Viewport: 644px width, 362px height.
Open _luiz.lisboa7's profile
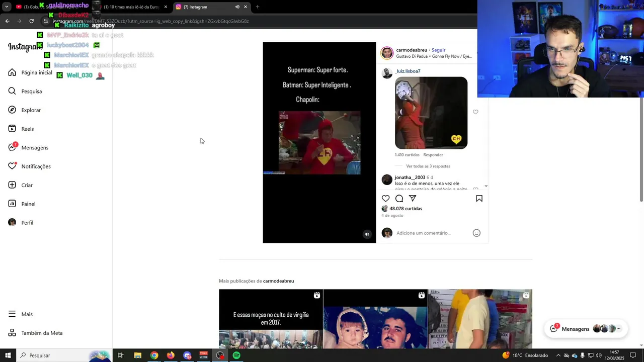coord(408,71)
